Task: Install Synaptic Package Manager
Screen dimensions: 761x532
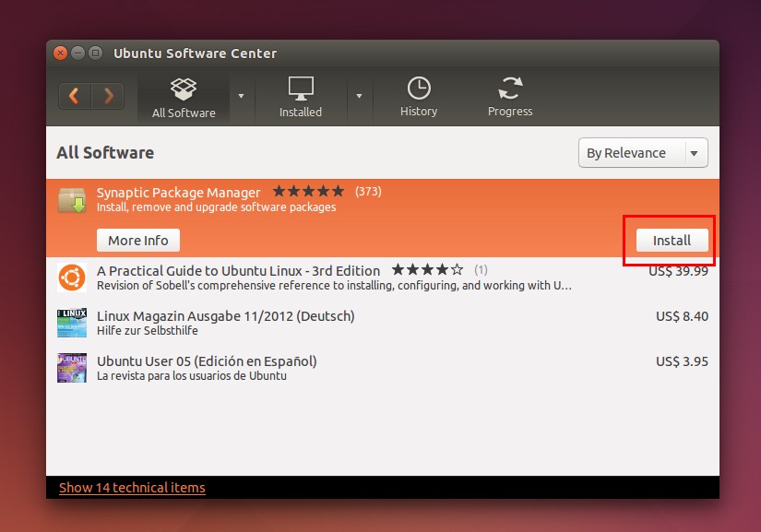Action: [x=672, y=241]
